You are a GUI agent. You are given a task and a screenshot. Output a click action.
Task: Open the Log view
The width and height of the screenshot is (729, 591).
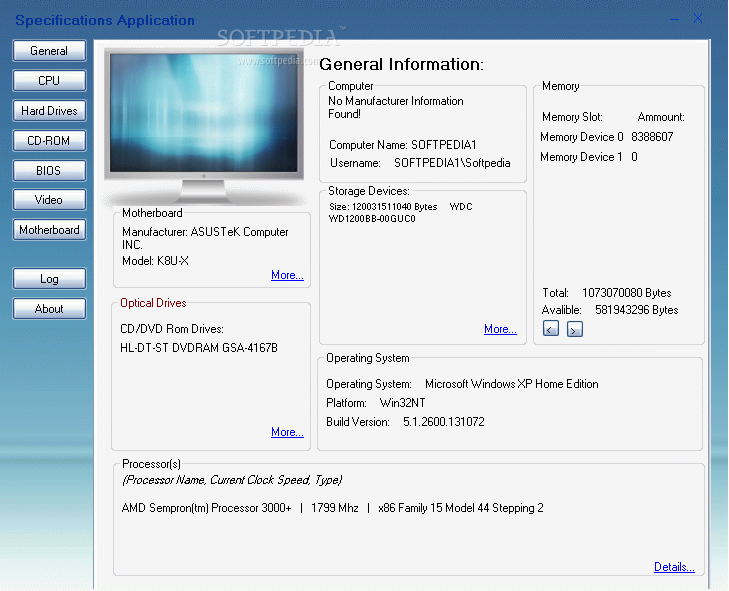coord(49,279)
